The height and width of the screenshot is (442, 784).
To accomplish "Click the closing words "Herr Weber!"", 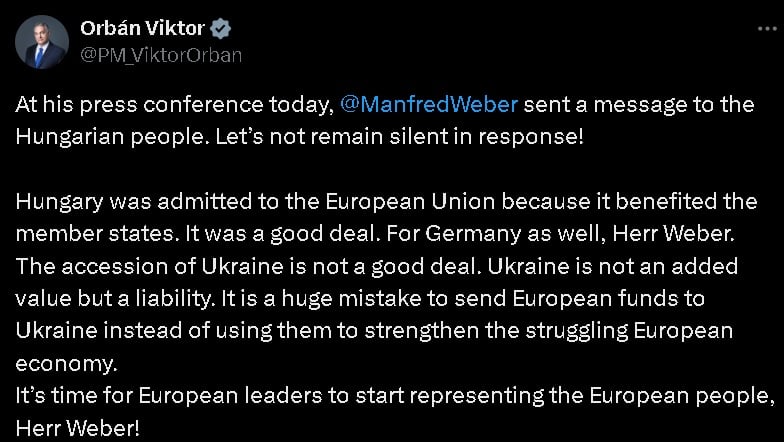I will 77,428.
